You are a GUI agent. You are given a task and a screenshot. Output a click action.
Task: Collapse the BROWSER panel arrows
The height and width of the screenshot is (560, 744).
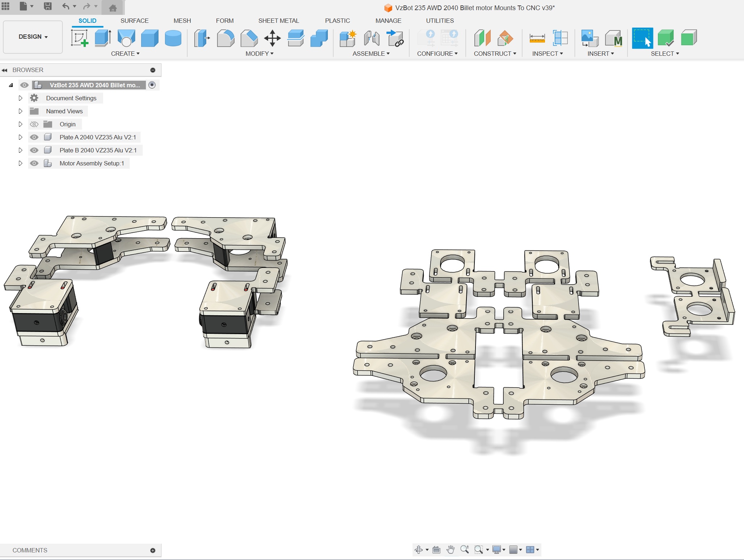coord(5,70)
